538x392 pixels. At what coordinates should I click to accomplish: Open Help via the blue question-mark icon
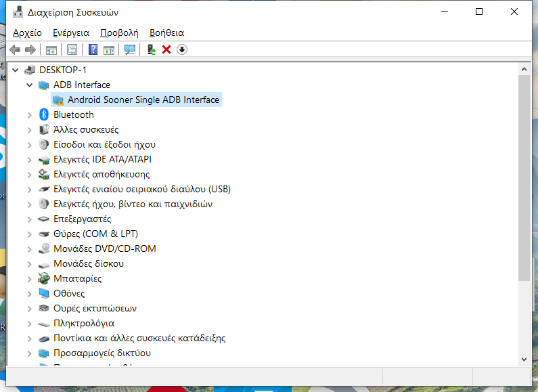pyautogui.click(x=93, y=49)
